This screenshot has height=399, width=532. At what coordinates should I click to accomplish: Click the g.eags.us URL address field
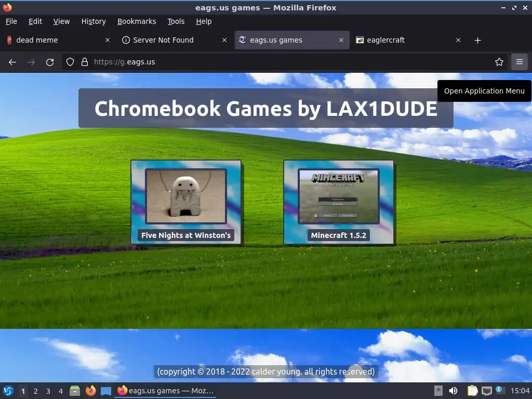[x=285, y=62]
